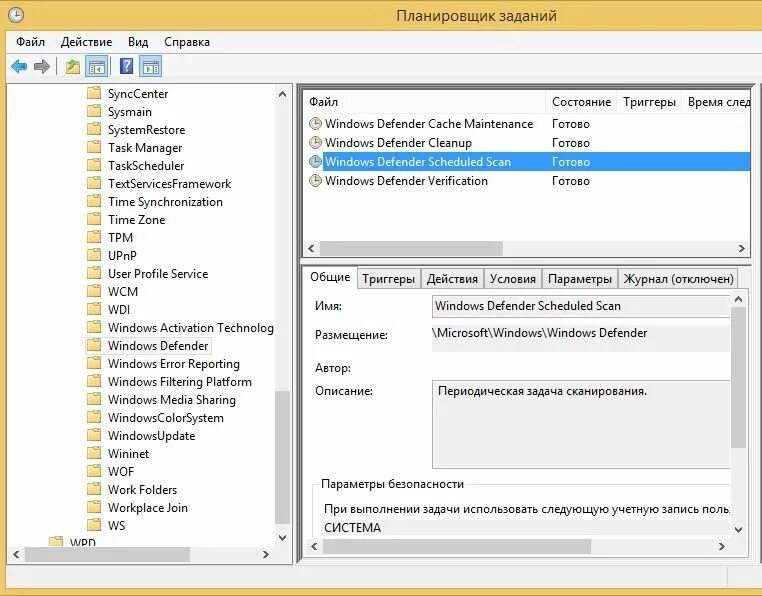762x596 pixels.
Task: Select the Workplace Join folder
Action: pyautogui.click(x=148, y=508)
